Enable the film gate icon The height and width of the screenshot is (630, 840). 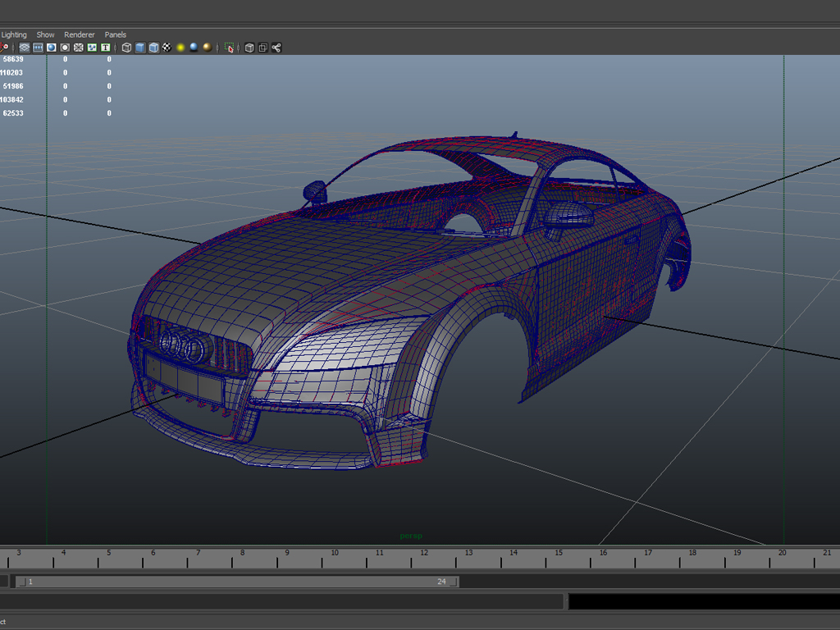(38, 48)
